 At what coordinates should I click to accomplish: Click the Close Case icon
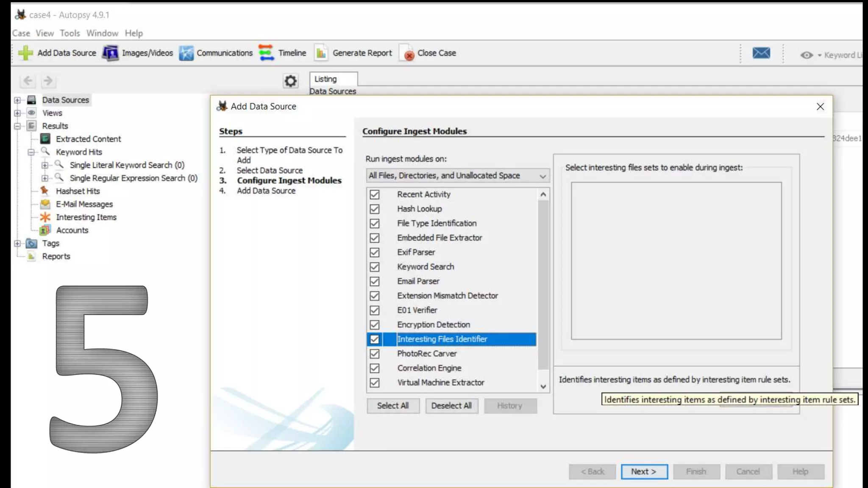pyautogui.click(x=408, y=54)
